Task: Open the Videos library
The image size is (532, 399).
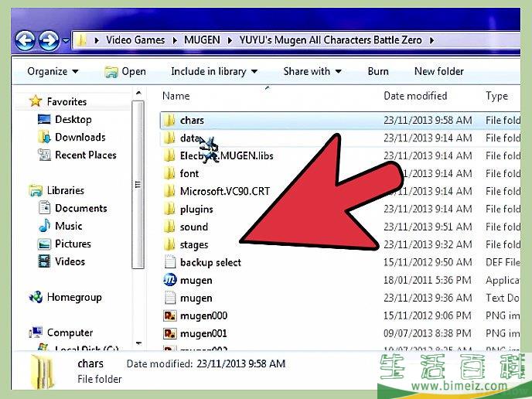Action: (x=70, y=261)
